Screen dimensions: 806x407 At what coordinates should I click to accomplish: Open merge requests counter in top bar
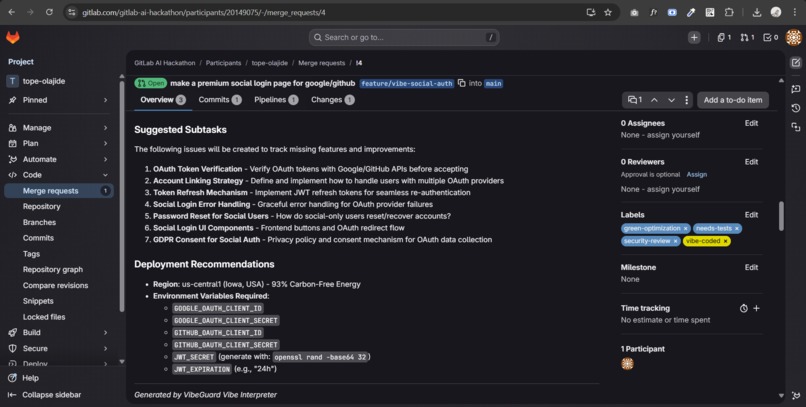tap(747, 38)
